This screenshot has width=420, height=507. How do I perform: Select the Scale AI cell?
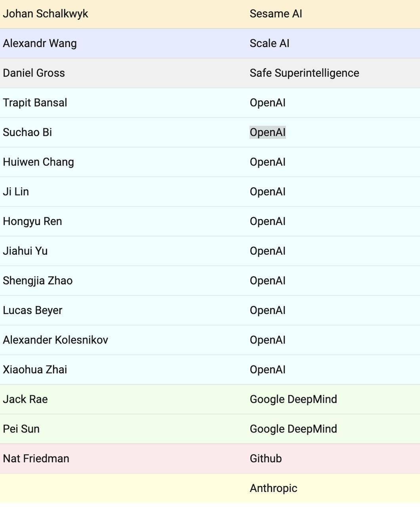click(269, 44)
